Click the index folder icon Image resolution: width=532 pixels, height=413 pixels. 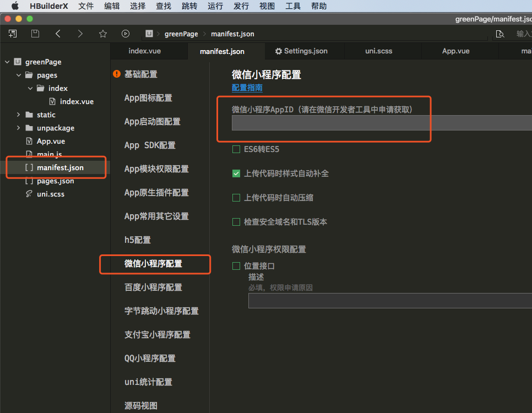click(41, 88)
